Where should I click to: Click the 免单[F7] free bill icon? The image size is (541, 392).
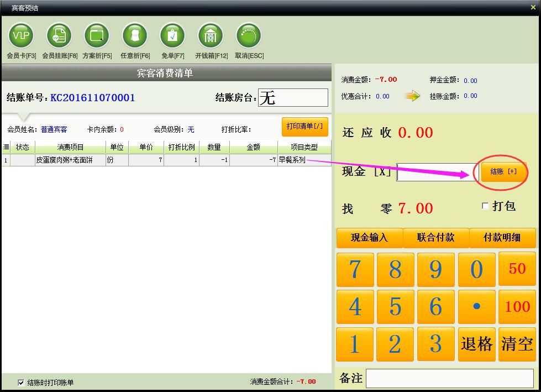172,35
